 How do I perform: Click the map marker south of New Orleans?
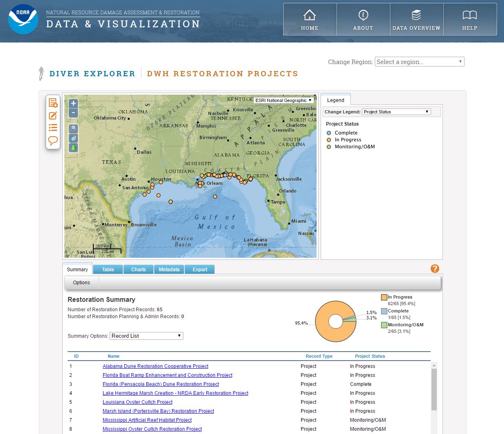(x=200, y=186)
